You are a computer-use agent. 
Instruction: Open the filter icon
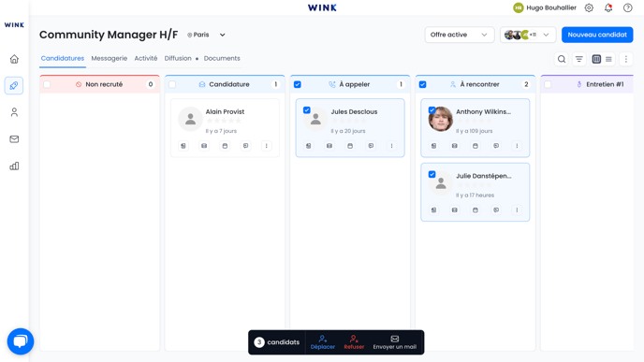579,59
